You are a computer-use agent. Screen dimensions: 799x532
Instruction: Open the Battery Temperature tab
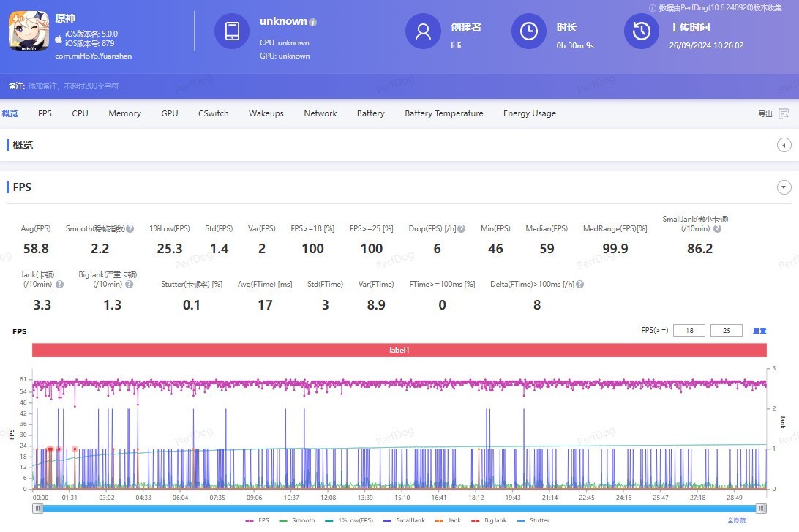(x=443, y=113)
